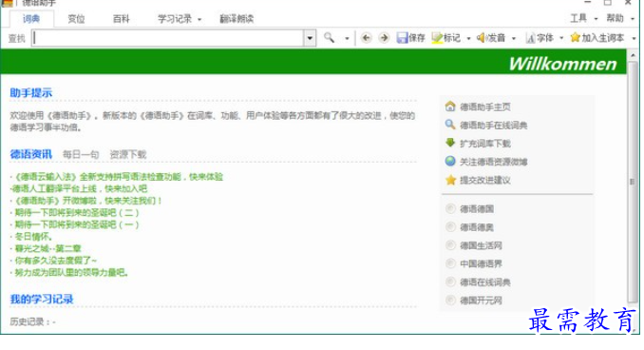Image resolution: width=644 pixels, height=350 pixels.
Task: Expand the 加入生词本 dropdown arrow
Action: point(634,39)
